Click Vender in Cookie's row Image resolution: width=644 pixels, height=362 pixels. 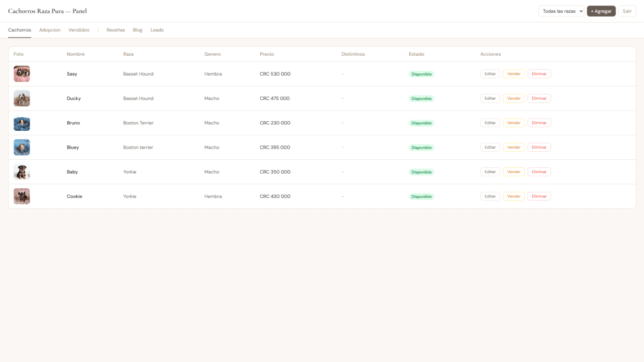(514, 196)
